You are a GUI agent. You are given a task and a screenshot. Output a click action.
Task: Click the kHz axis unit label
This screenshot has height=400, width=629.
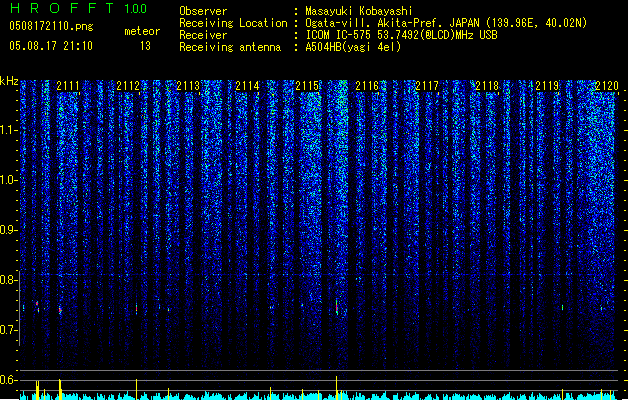pos(9,81)
